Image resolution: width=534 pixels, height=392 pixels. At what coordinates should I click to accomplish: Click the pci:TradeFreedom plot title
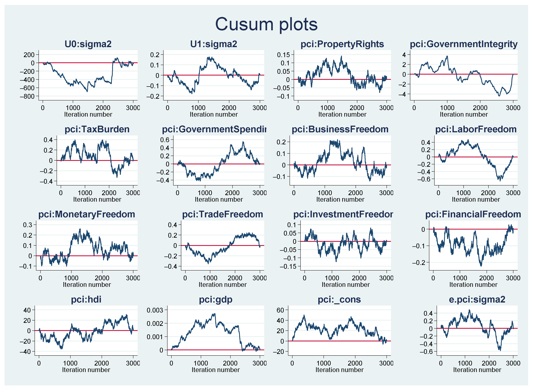coord(223,214)
